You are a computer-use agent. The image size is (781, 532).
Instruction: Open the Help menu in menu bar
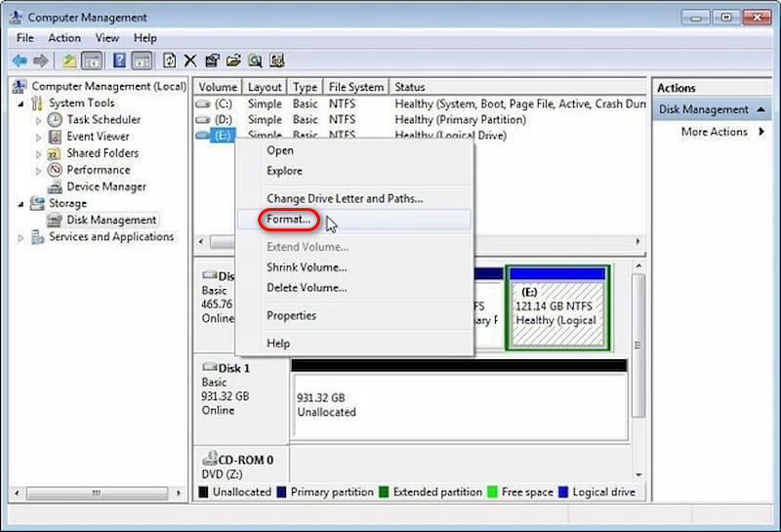pos(144,38)
